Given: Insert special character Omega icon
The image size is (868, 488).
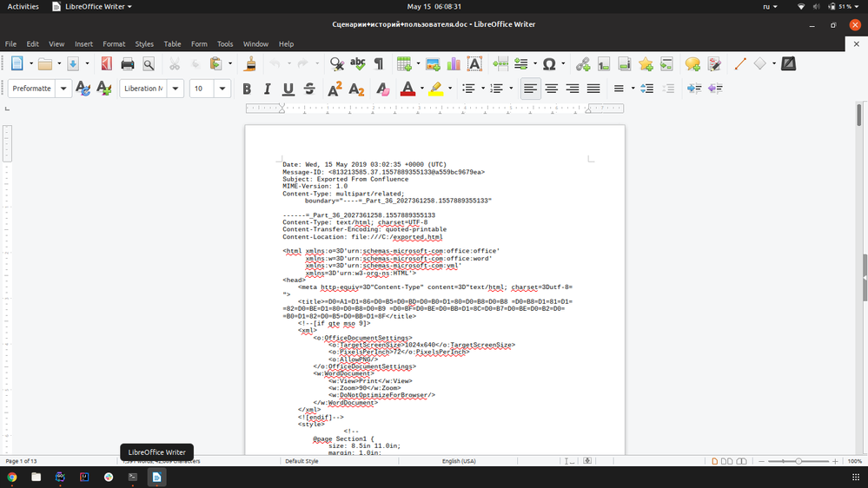Looking at the screenshot, I should pyautogui.click(x=548, y=64).
